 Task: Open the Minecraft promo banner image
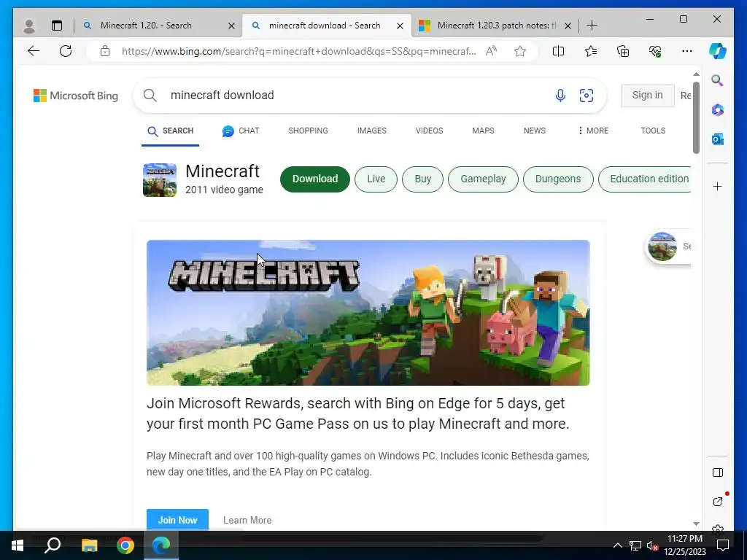368,313
